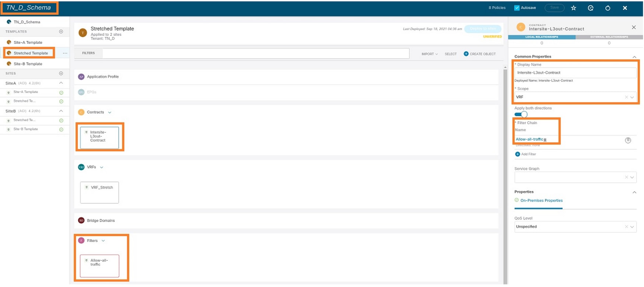Click the Filters section icon

click(x=81, y=241)
